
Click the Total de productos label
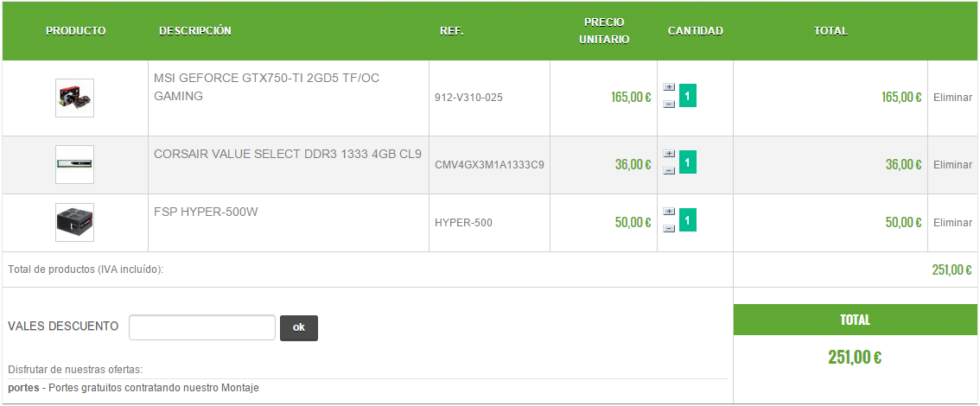click(x=86, y=270)
